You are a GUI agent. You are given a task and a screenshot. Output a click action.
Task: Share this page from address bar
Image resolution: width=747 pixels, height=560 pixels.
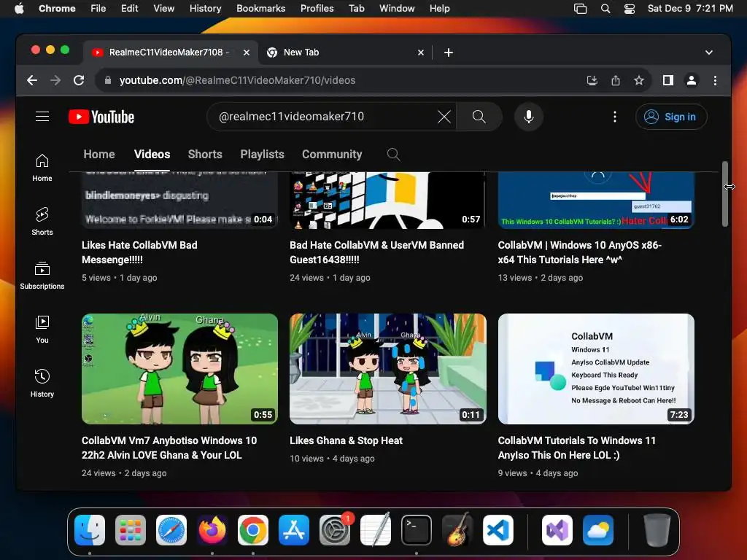pyautogui.click(x=616, y=80)
